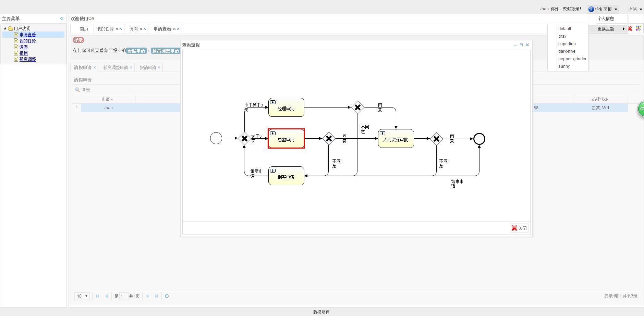The image size is (644, 316).
Task: Click the 显示1到1,共1记录 pager text
Action: (621, 296)
